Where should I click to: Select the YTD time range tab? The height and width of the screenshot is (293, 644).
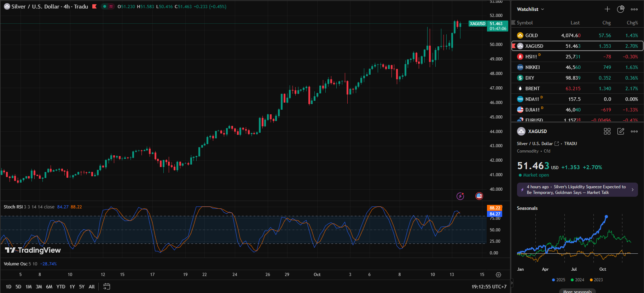(61, 287)
